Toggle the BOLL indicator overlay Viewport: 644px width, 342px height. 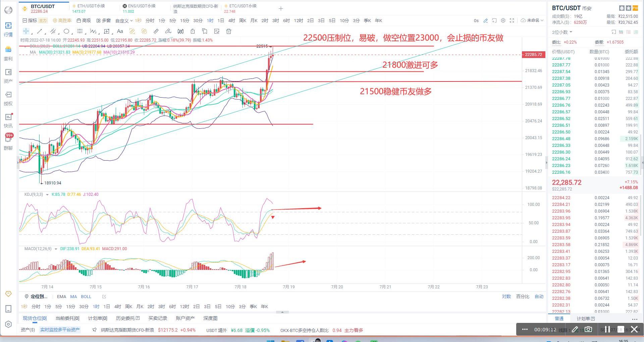coord(86,296)
